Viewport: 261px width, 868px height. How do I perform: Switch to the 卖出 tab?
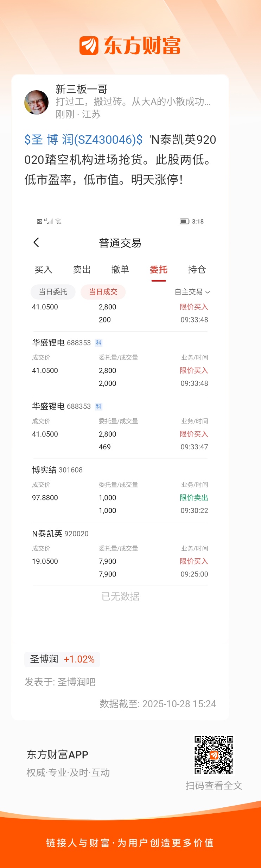(82, 270)
